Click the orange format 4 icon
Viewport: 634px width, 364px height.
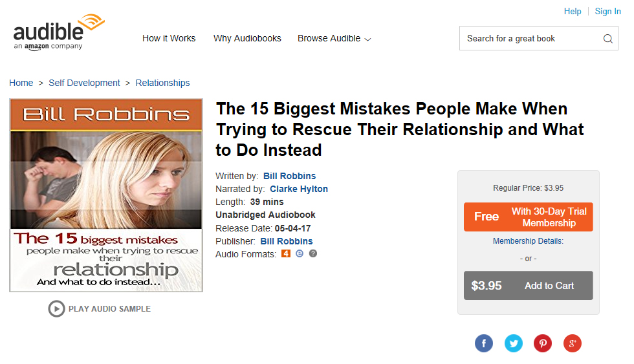[x=286, y=253]
